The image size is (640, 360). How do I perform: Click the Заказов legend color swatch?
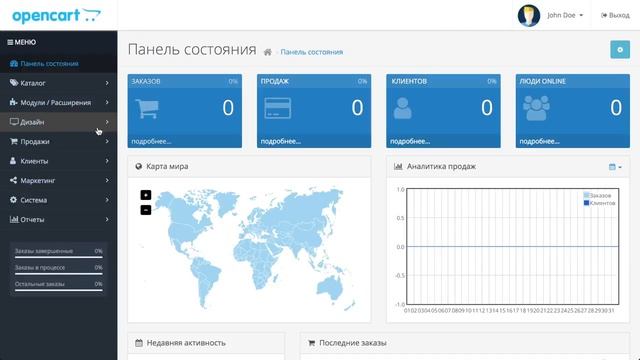pyautogui.click(x=587, y=195)
